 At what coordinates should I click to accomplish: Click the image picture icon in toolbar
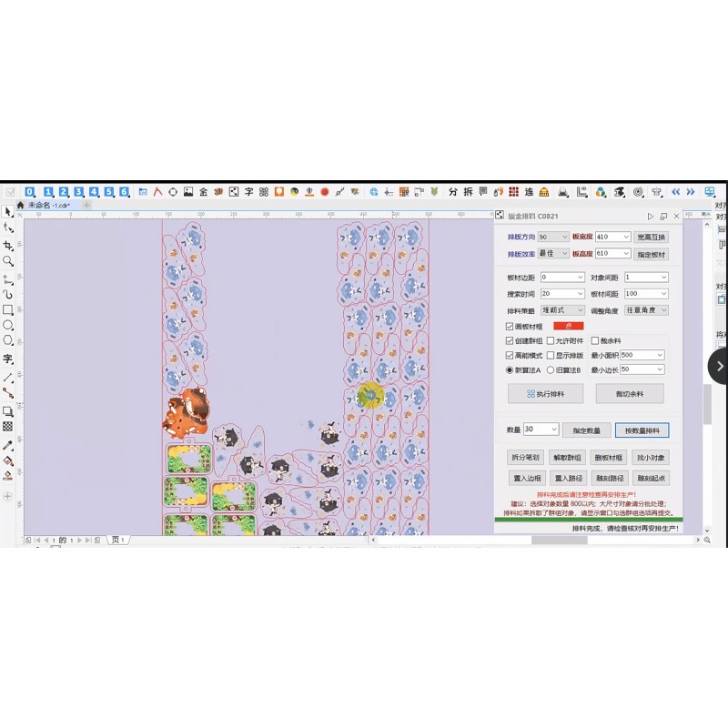(x=188, y=192)
